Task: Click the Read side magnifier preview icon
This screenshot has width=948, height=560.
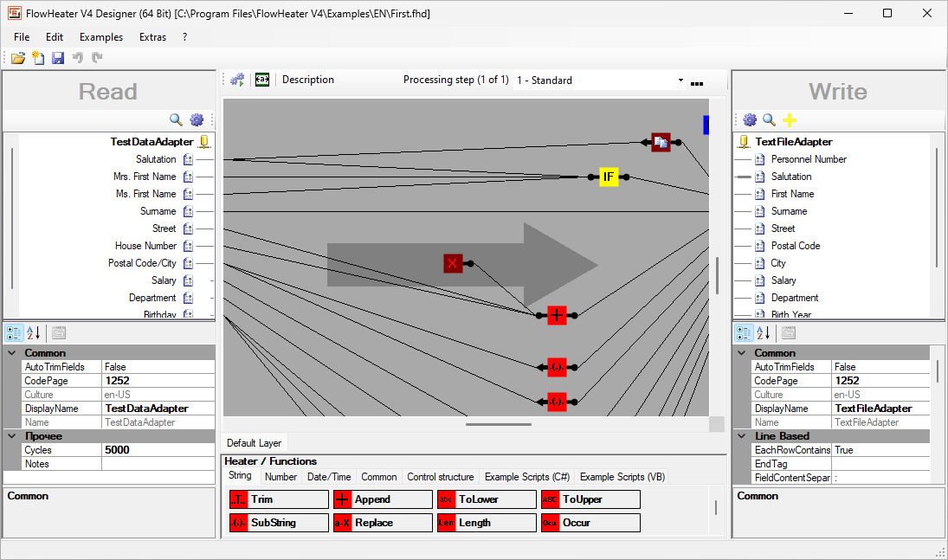Action: click(x=176, y=119)
